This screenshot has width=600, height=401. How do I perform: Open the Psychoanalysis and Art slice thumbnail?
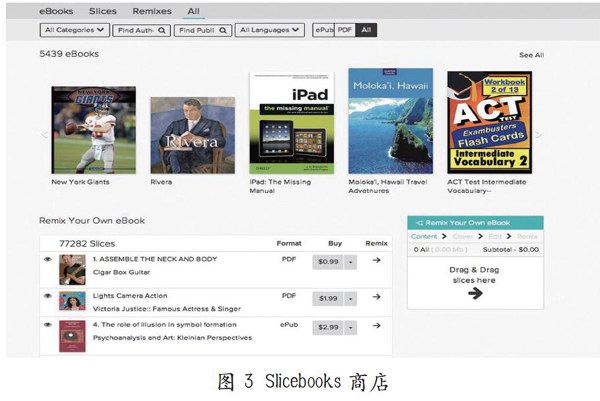tap(72, 336)
